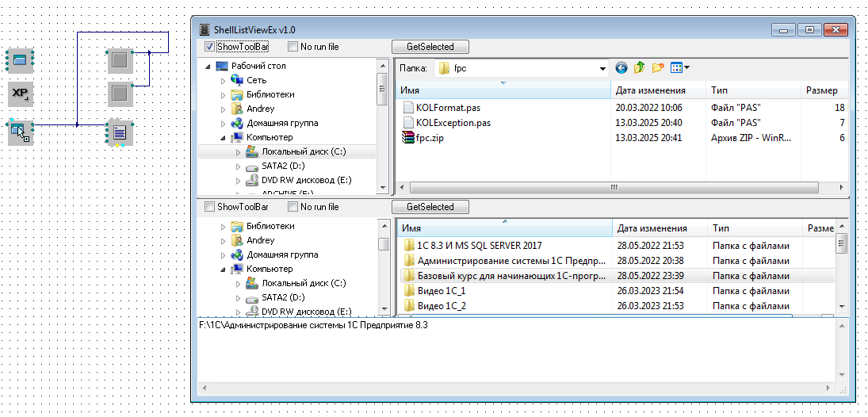Viewport: 868px width, 417px height.
Task: Open the Папка folder dropdown
Action: (x=603, y=69)
